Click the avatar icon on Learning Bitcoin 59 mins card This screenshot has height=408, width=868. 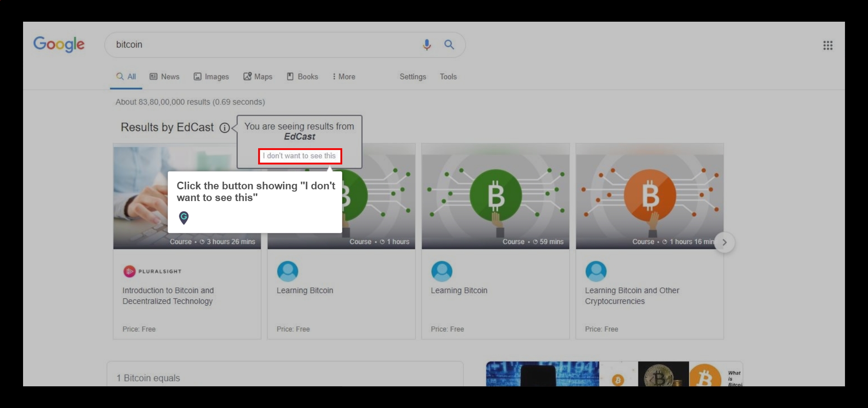coord(442,271)
